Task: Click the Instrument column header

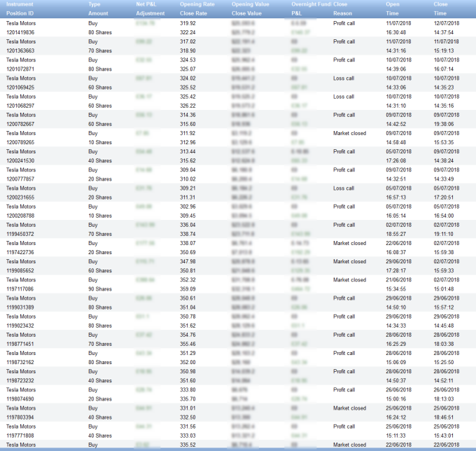Action: pyautogui.click(x=20, y=4)
